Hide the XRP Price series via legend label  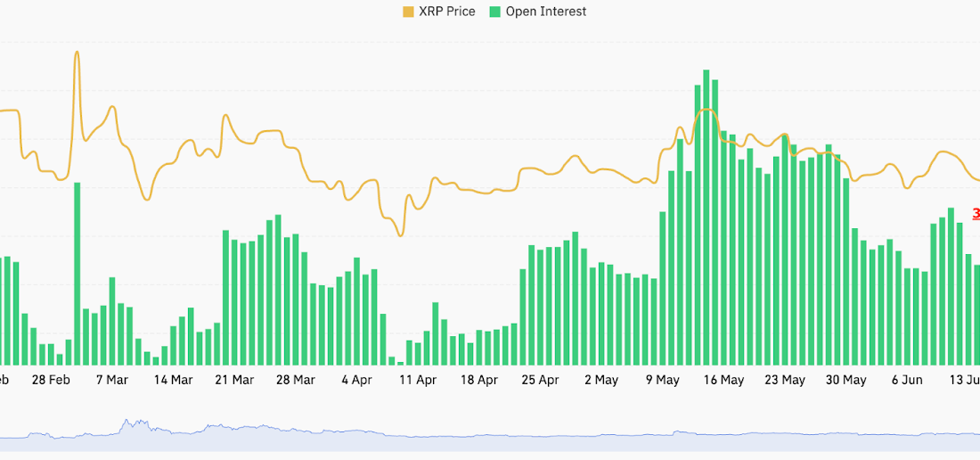pyautogui.click(x=446, y=12)
